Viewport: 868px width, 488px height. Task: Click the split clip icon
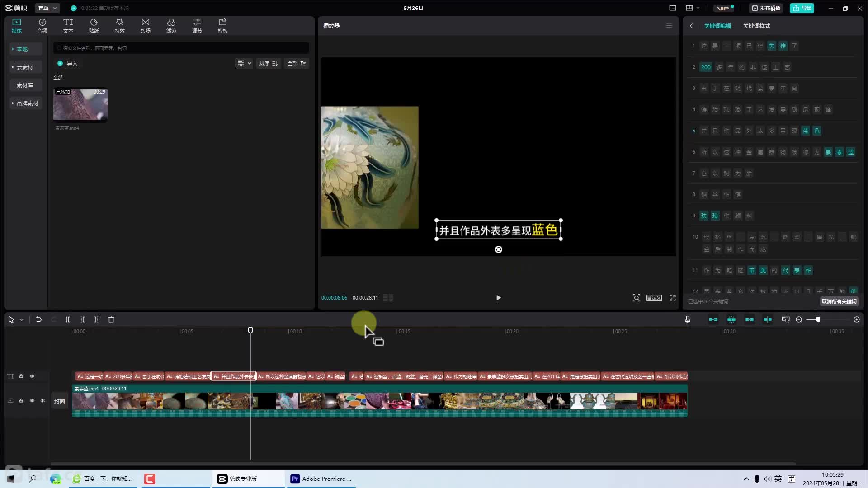tap(67, 319)
